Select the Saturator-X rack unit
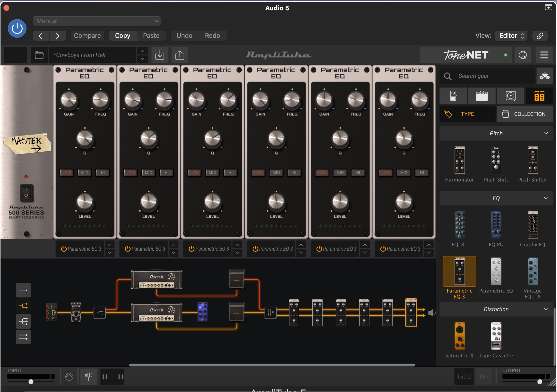This screenshot has width=557, height=392. [459, 336]
